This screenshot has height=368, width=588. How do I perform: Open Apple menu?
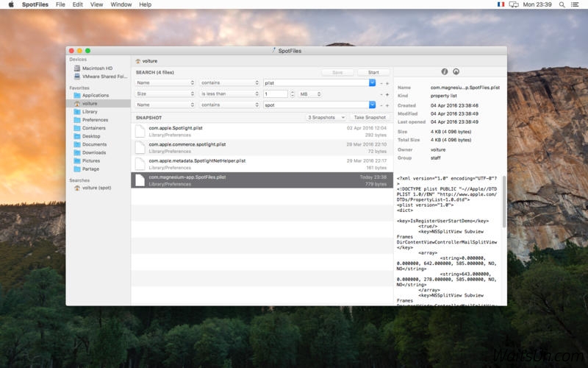pyautogui.click(x=11, y=4)
